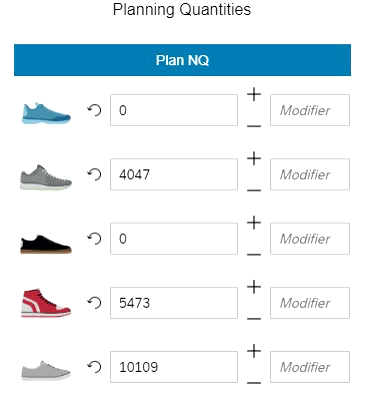Image resolution: width=366 pixels, height=408 pixels.
Task: Click the Modifier field for blue shoe
Action: tap(310, 110)
